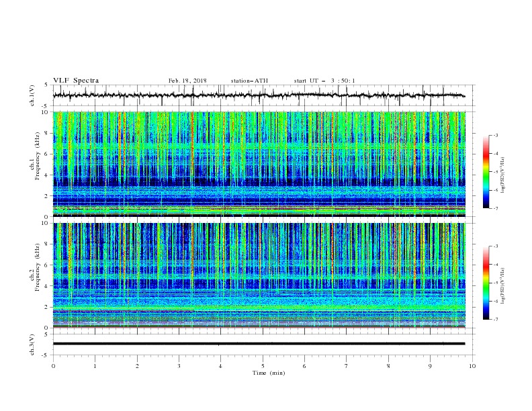Click the ch.2 spectrogram color bar
The width and height of the screenshot is (532, 411).
[486, 283]
